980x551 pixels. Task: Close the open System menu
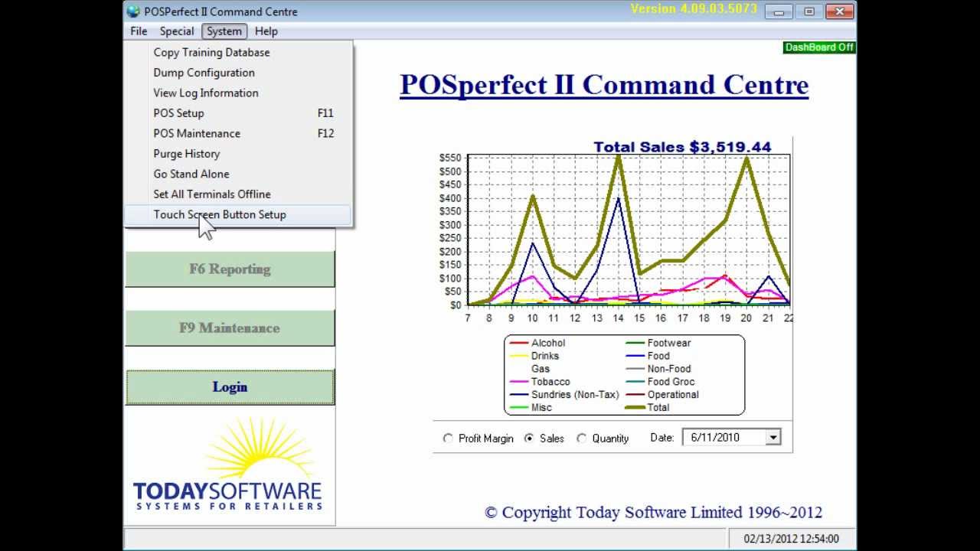tap(224, 31)
